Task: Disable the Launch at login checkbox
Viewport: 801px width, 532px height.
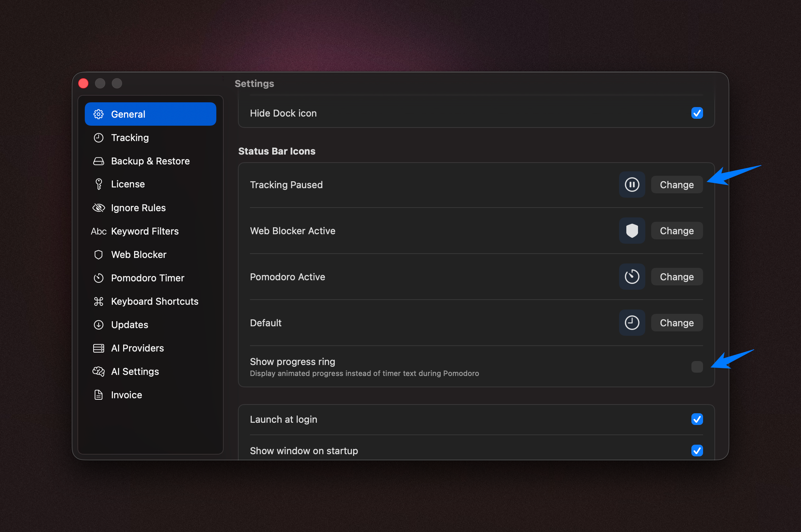Action: (697, 419)
